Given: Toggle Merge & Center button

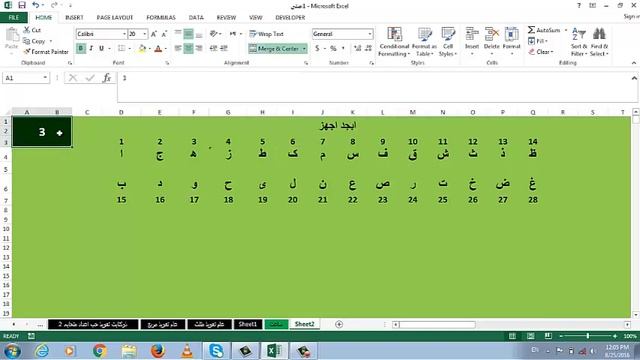Looking at the screenshot, I should [x=273, y=49].
